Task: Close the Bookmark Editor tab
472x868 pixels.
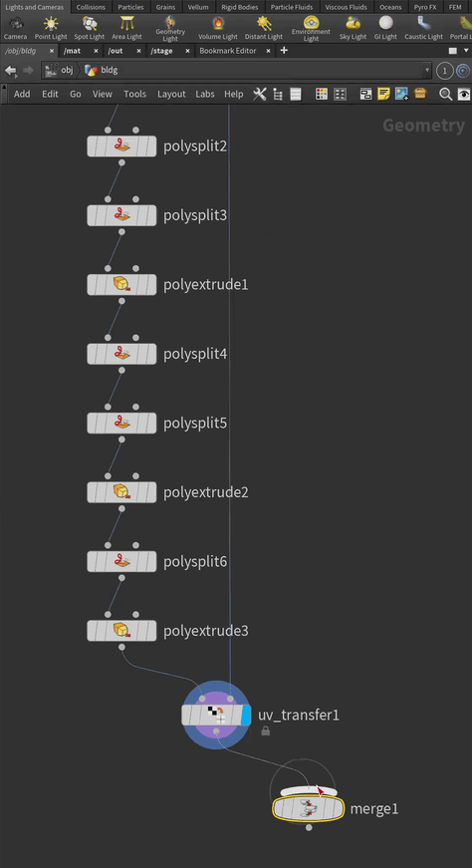Action: 269,51
